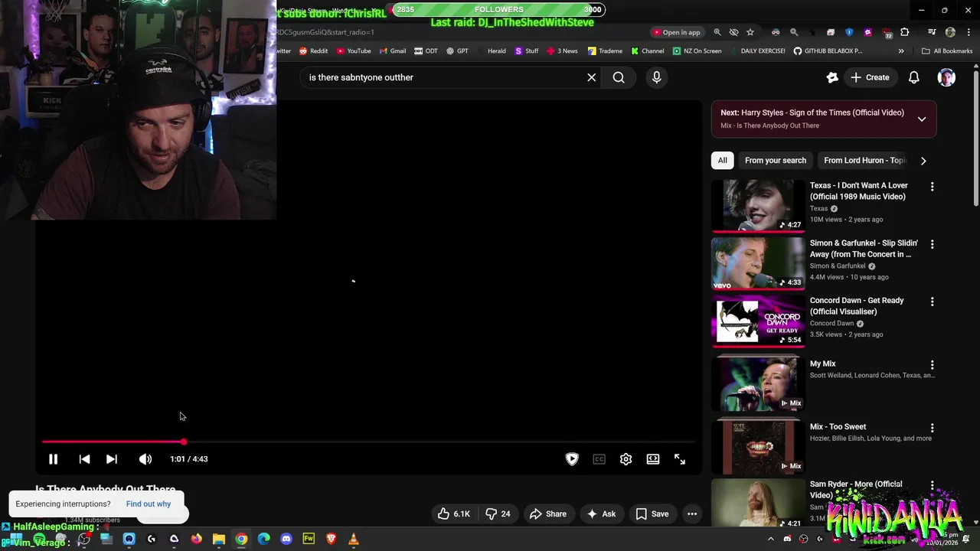Open options for Concord Dawn video

click(932, 302)
